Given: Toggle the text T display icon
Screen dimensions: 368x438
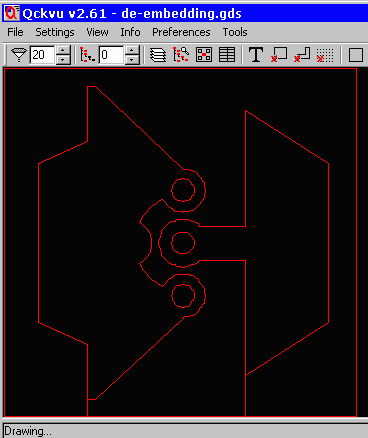Looking at the screenshot, I should pyautogui.click(x=256, y=54).
